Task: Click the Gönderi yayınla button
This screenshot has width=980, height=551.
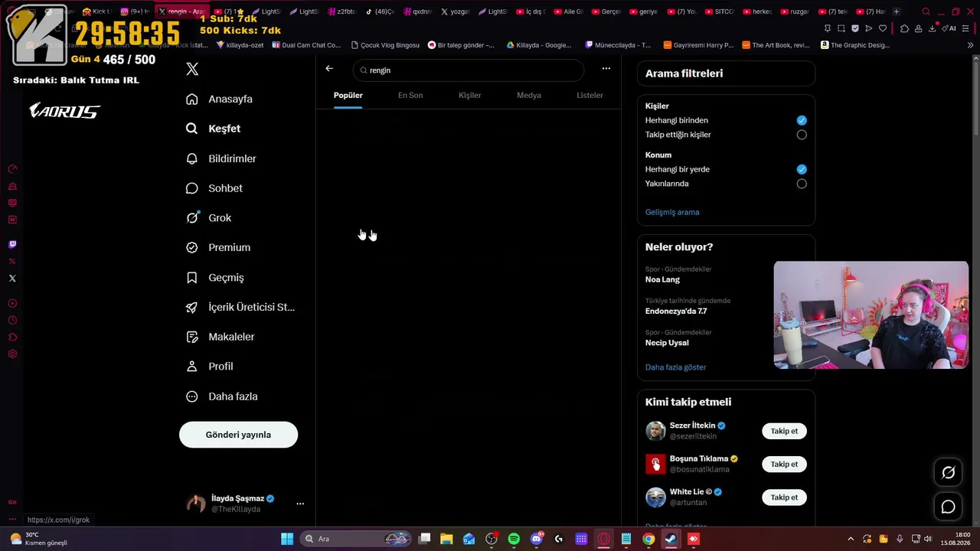Action: (x=238, y=435)
